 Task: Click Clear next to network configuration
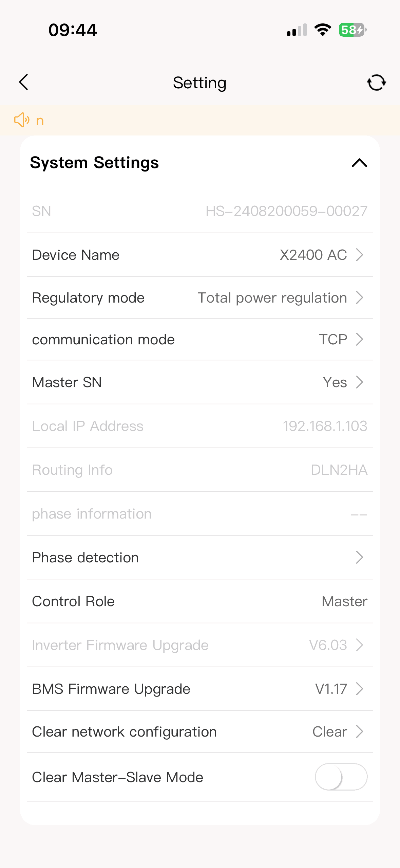tap(330, 731)
